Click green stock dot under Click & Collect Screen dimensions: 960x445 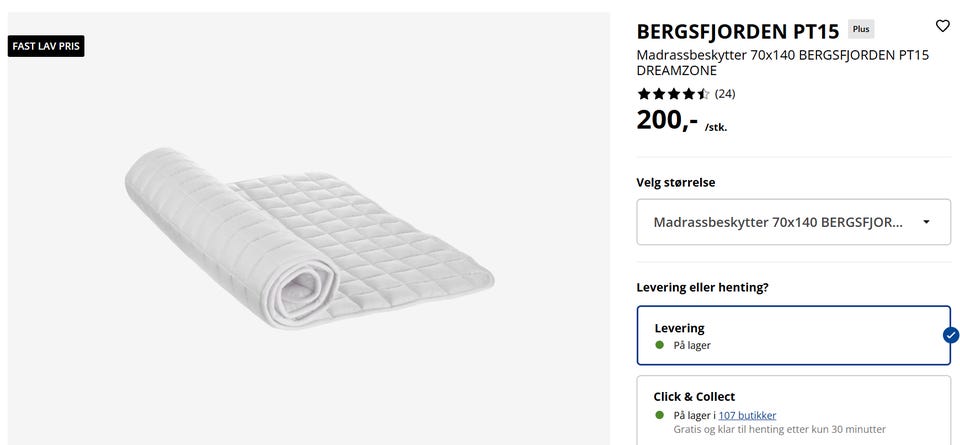[659, 415]
